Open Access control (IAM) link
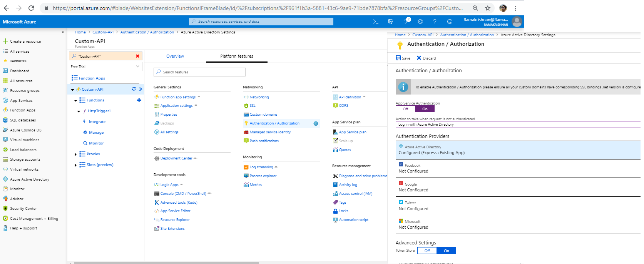This screenshot has height=264, width=644. [x=356, y=194]
